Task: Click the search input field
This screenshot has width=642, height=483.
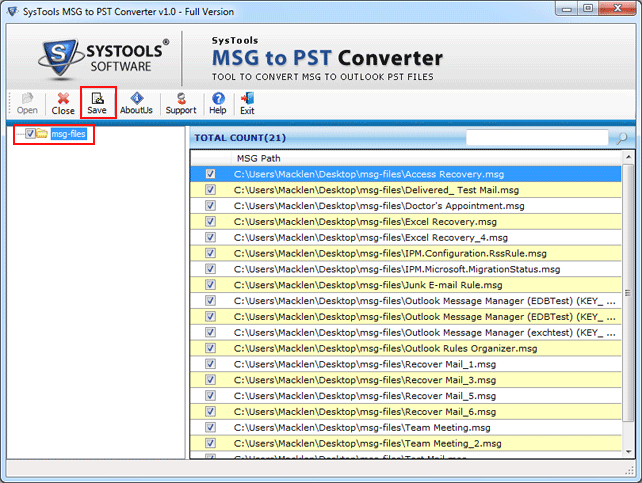Action: pyautogui.click(x=537, y=138)
